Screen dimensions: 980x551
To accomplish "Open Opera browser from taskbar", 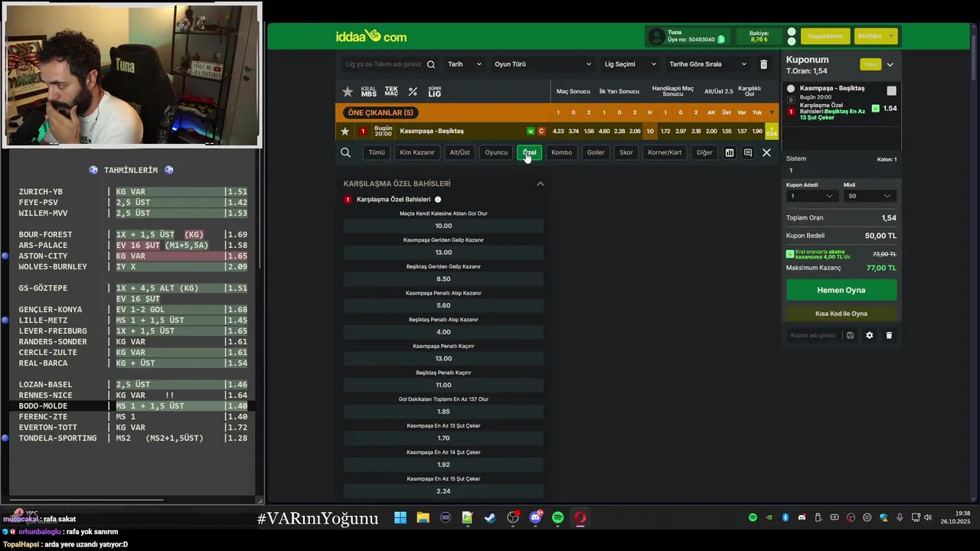I will (580, 518).
